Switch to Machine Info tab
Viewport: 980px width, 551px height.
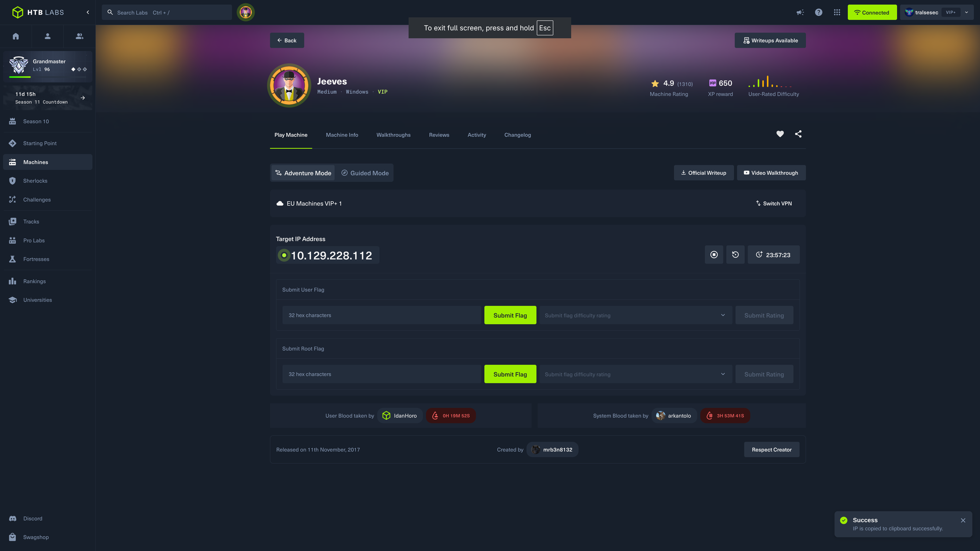pyautogui.click(x=342, y=135)
